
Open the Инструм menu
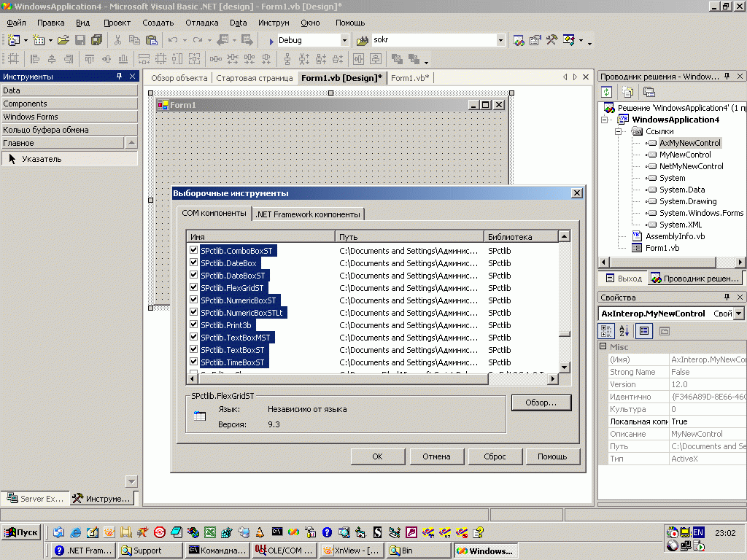(274, 23)
